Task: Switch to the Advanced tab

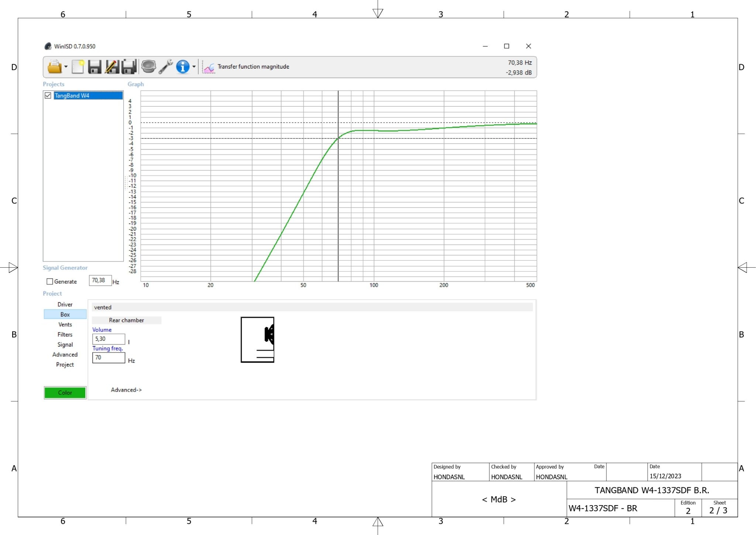Action: (65, 354)
